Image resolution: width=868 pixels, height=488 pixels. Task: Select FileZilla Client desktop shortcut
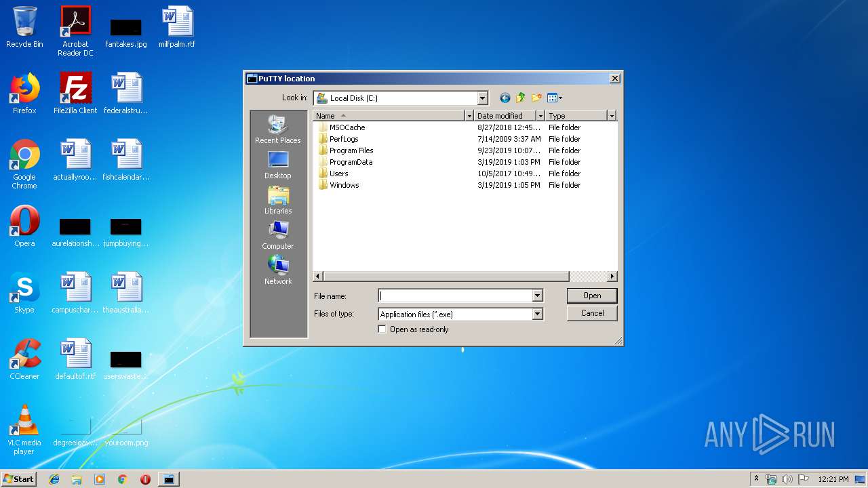[x=75, y=94]
